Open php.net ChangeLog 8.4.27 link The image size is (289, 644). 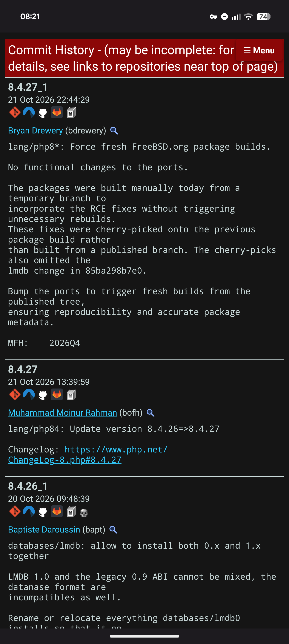88,455
